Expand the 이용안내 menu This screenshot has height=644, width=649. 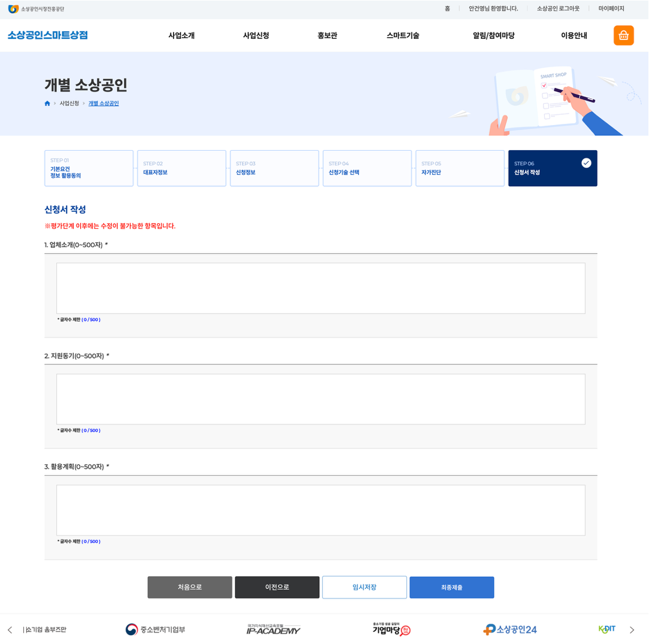pos(574,35)
